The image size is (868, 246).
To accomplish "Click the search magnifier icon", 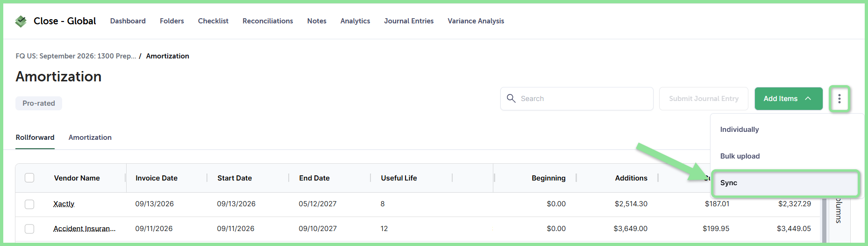I will point(511,98).
